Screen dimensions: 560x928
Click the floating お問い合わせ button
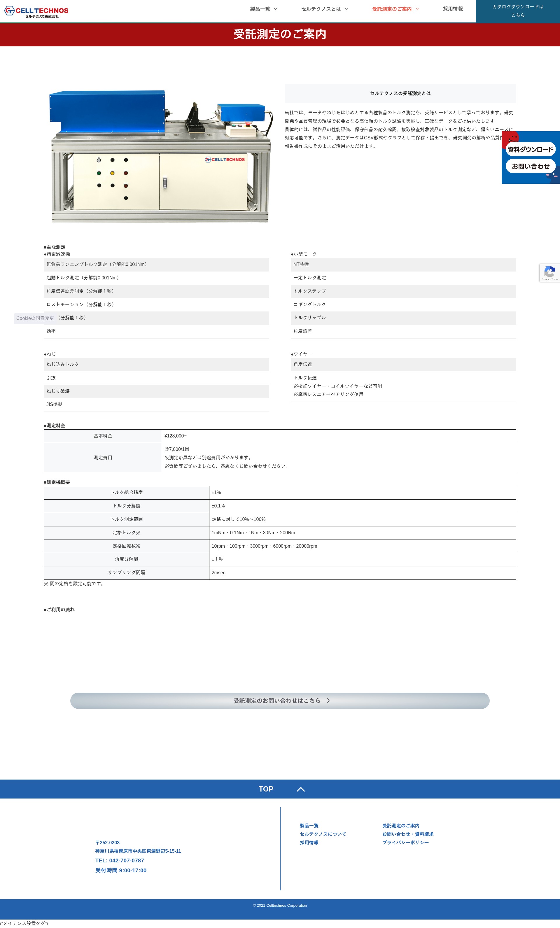530,166
